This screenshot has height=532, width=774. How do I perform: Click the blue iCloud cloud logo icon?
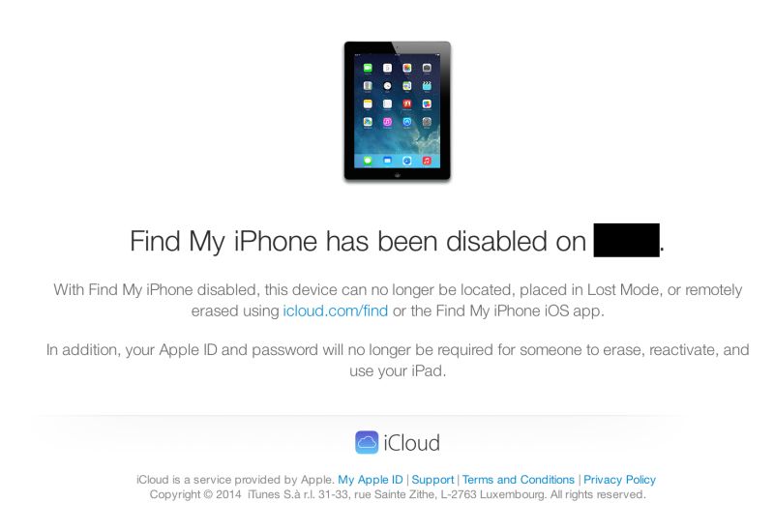pos(367,442)
